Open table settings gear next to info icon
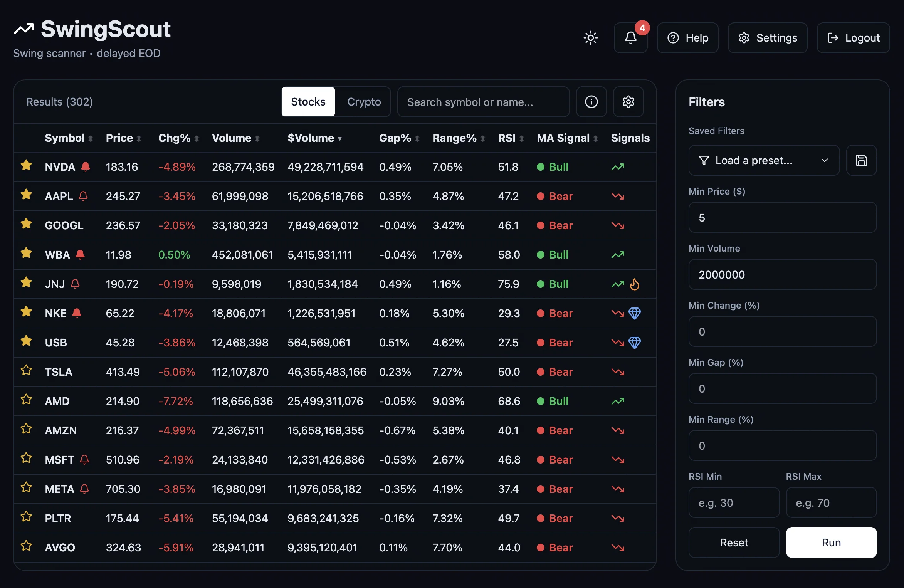 tap(628, 102)
